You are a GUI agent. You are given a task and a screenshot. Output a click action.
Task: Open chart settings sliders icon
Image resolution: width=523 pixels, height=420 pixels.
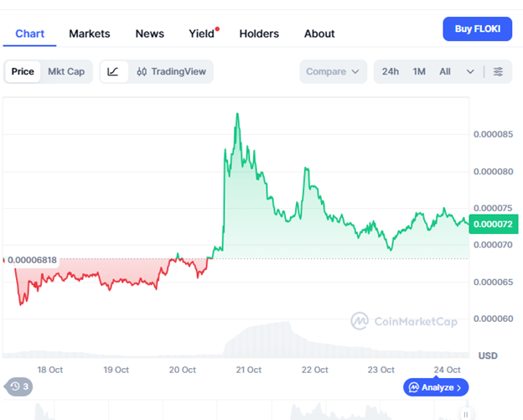[499, 72]
